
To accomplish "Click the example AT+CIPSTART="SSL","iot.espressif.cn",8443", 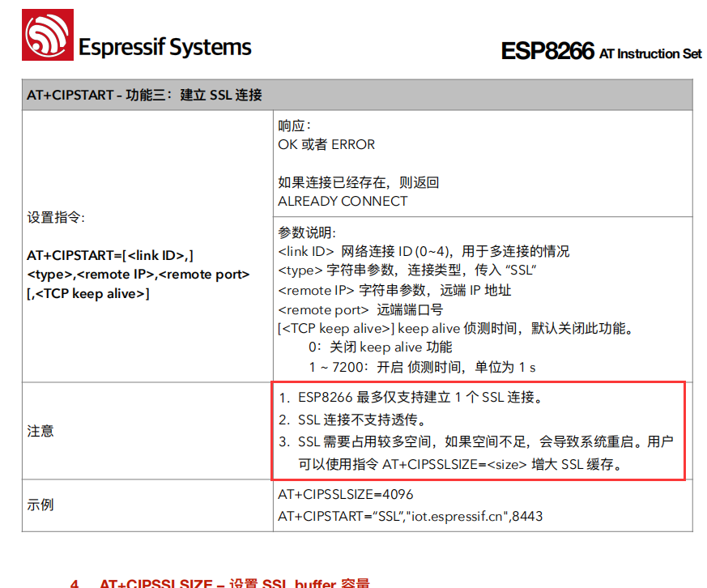I will tap(411, 516).
